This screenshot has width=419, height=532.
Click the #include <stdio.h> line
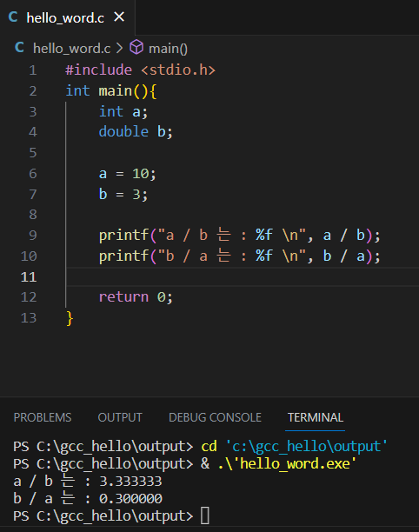[140, 70]
